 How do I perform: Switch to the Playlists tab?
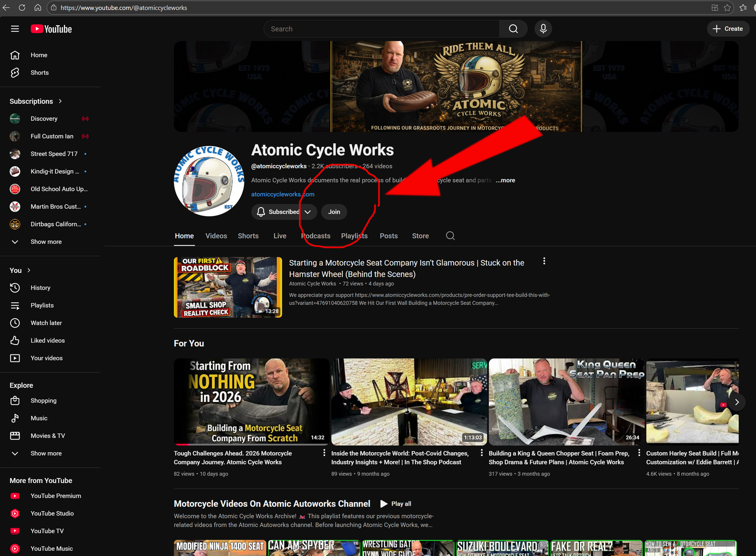(354, 236)
